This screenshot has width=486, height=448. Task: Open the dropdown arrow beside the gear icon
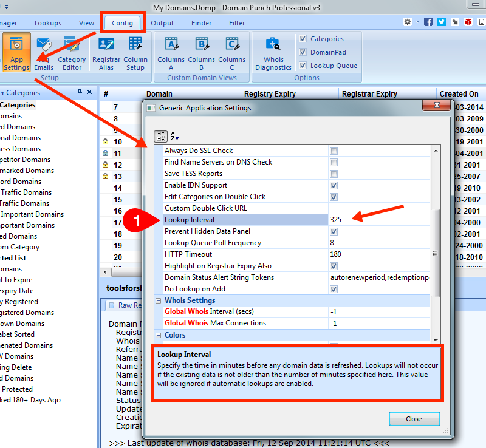click(417, 22)
